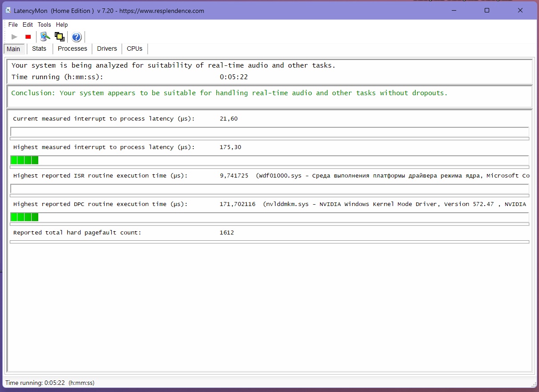Click the system being analyzed message

174,65
